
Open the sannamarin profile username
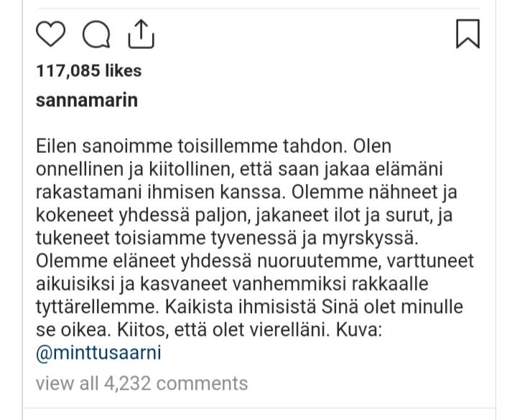point(86,101)
